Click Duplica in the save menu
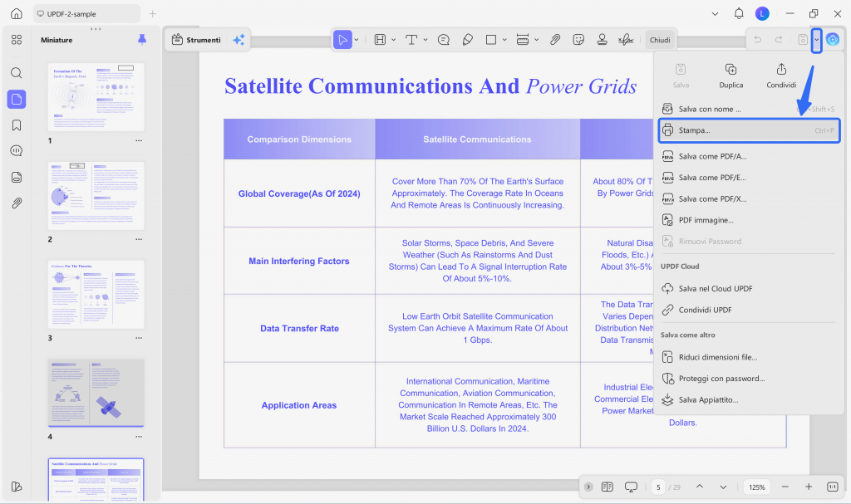Image resolution: width=851 pixels, height=504 pixels. point(731,76)
